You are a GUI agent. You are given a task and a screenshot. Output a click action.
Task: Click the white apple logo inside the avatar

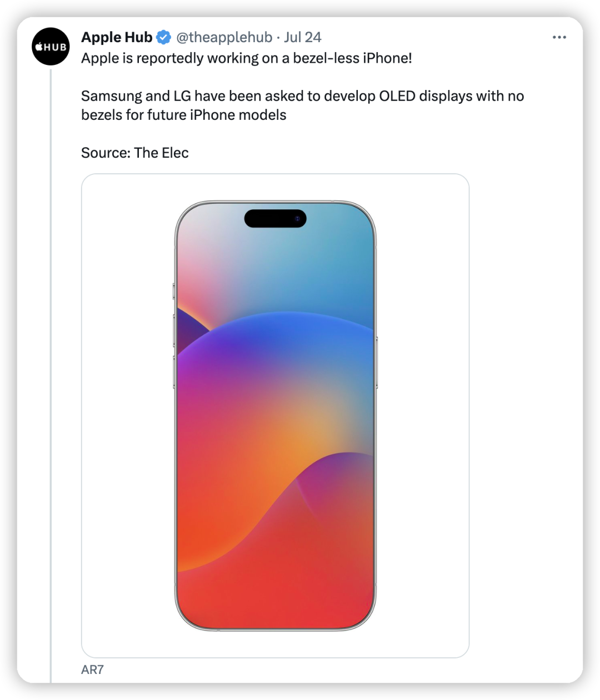coord(39,47)
